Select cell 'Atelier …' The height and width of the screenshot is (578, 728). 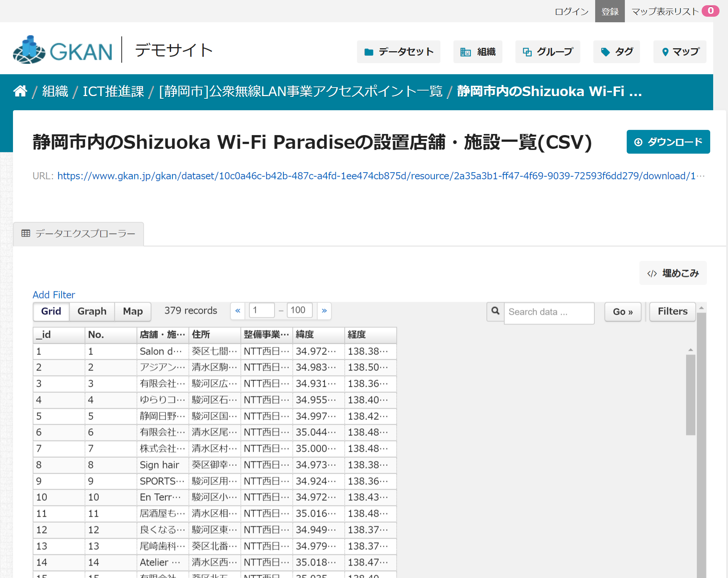click(163, 562)
